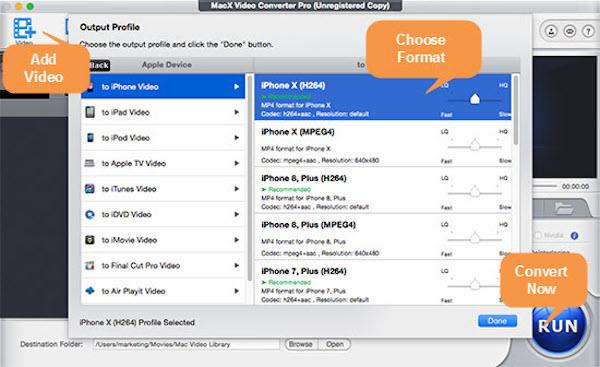Click the Destination Folder path field
The height and width of the screenshot is (367, 600).
pyautogui.click(x=186, y=344)
